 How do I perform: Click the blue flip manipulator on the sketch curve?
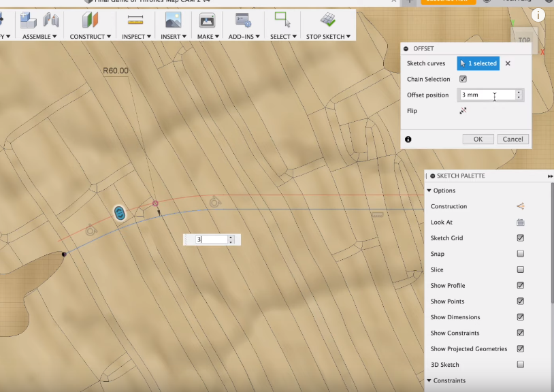point(120,213)
